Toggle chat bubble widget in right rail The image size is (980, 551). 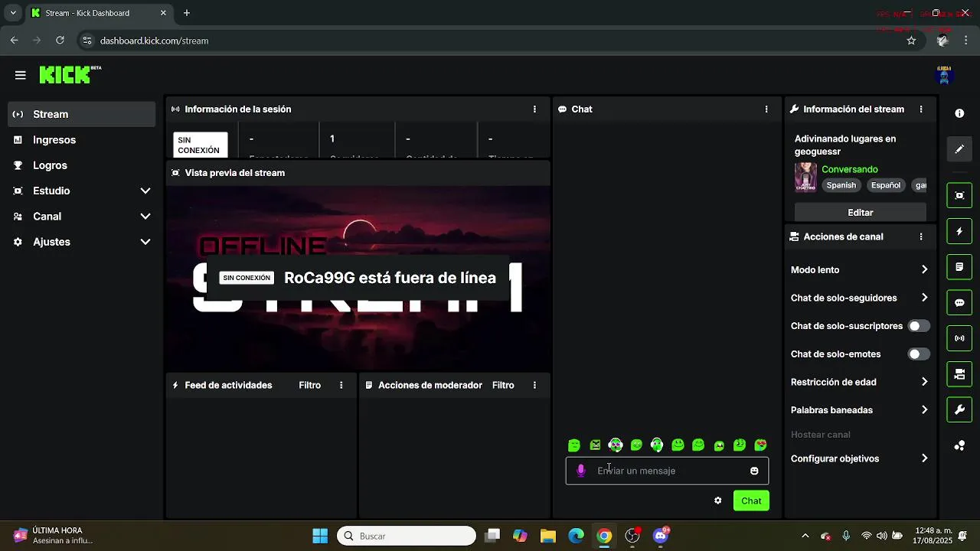click(x=959, y=302)
